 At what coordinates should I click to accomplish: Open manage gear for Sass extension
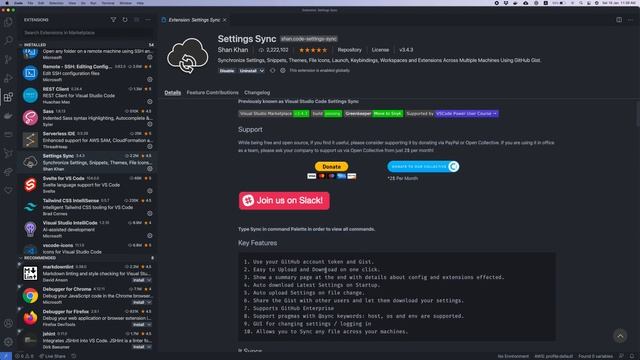click(x=150, y=124)
